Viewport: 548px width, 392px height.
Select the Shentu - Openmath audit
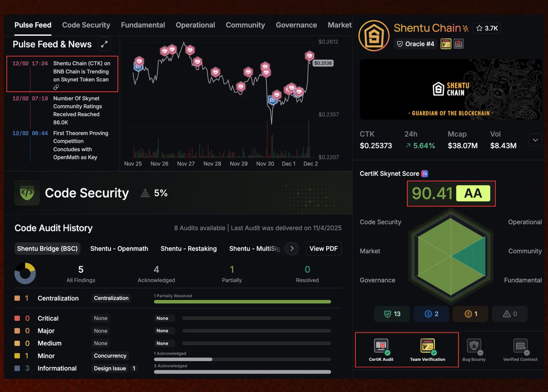click(119, 249)
